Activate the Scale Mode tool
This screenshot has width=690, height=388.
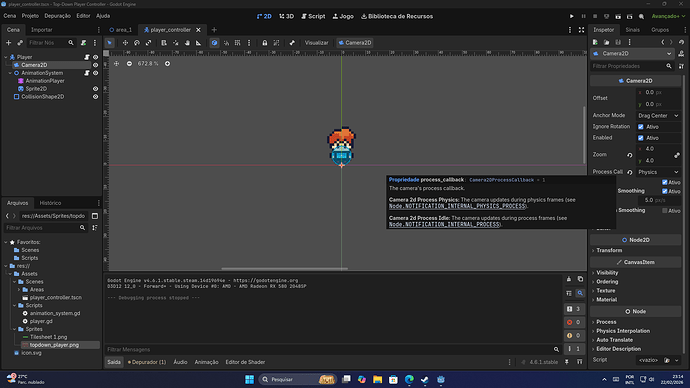click(149, 43)
